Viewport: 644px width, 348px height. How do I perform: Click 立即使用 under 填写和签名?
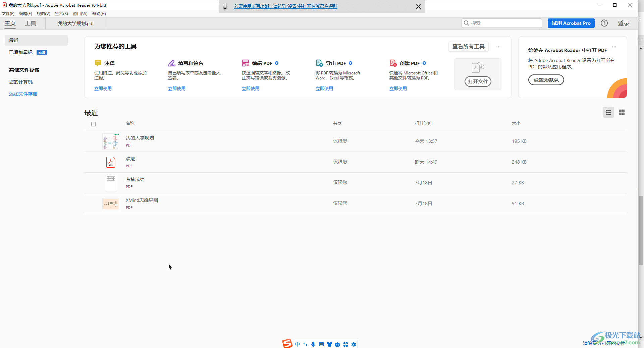[x=177, y=89]
